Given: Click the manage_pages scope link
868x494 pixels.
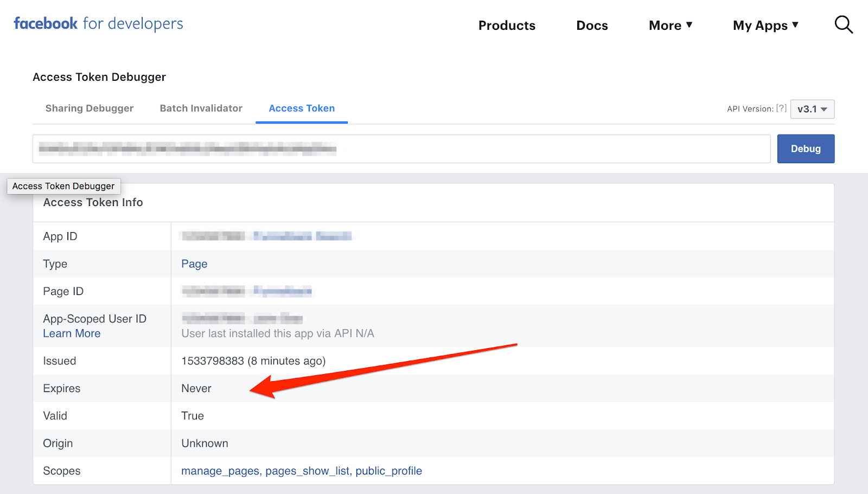Looking at the screenshot, I should [x=220, y=471].
